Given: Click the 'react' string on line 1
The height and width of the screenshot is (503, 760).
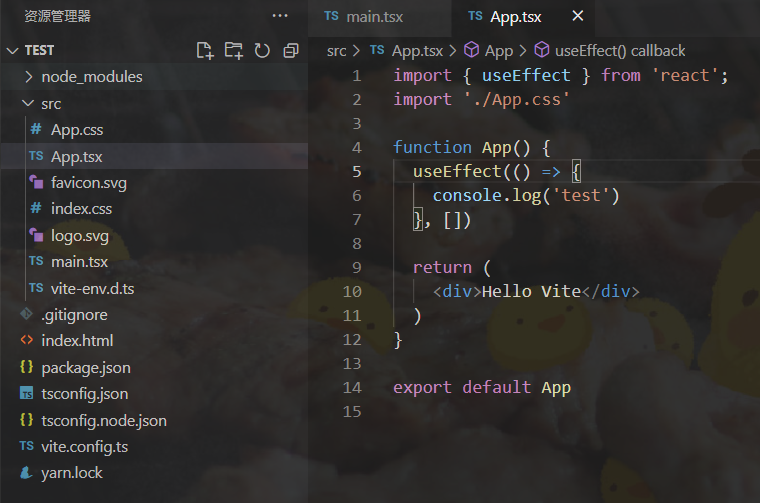Looking at the screenshot, I should tap(684, 75).
